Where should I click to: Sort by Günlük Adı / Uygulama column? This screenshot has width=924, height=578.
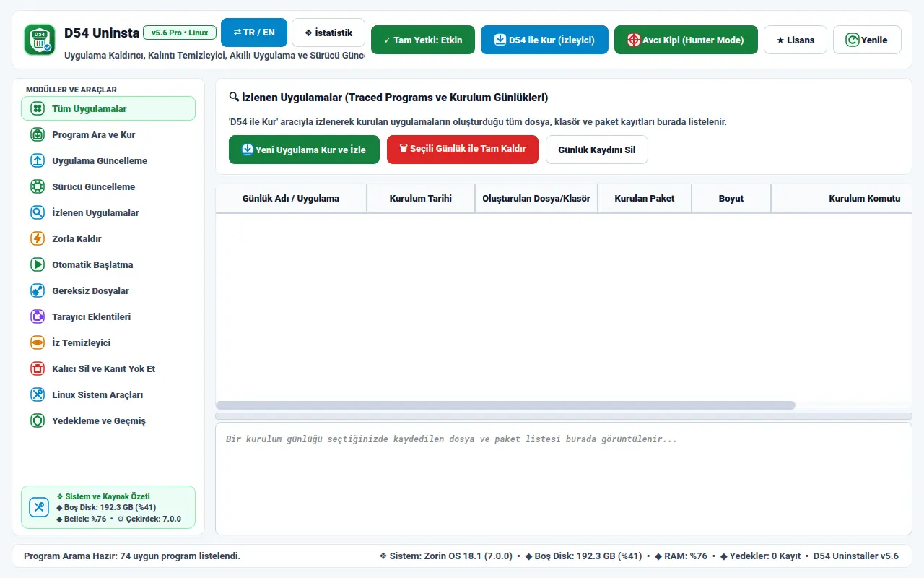coord(291,198)
